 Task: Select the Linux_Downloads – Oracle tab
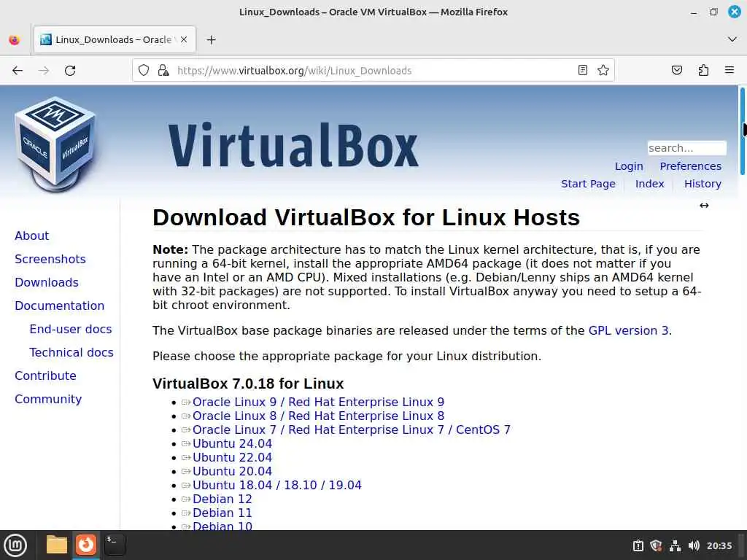click(115, 39)
